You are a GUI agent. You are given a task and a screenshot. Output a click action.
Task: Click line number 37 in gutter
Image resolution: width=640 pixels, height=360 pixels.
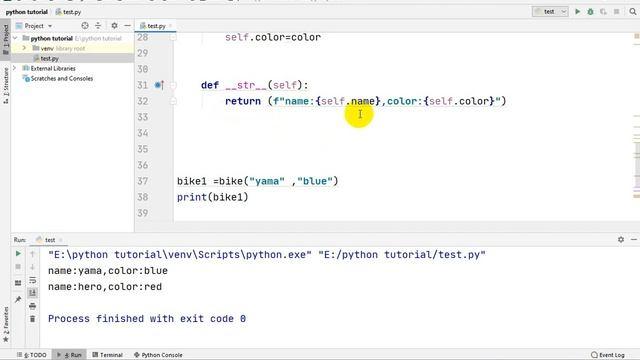pos(142,181)
